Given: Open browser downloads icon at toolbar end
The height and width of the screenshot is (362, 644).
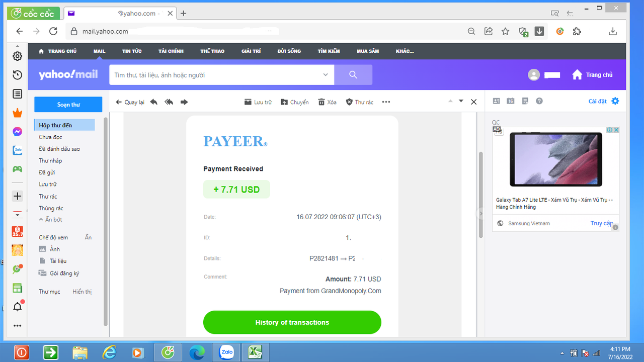Looking at the screenshot, I should click(613, 31).
